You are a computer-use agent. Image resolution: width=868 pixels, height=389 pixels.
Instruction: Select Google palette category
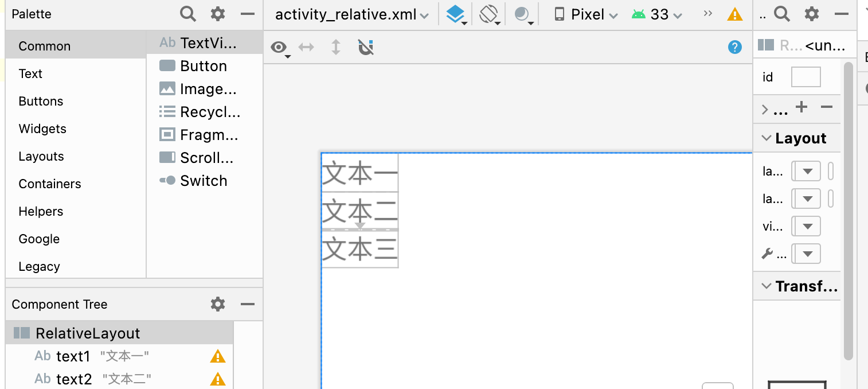coord(76,239)
